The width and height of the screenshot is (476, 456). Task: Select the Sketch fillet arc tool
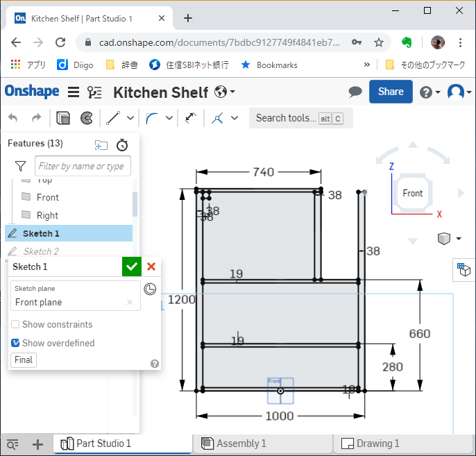[x=151, y=118]
